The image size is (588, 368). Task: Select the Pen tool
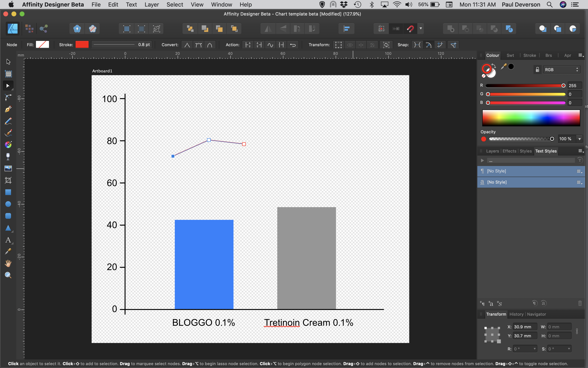tap(8, 109)
